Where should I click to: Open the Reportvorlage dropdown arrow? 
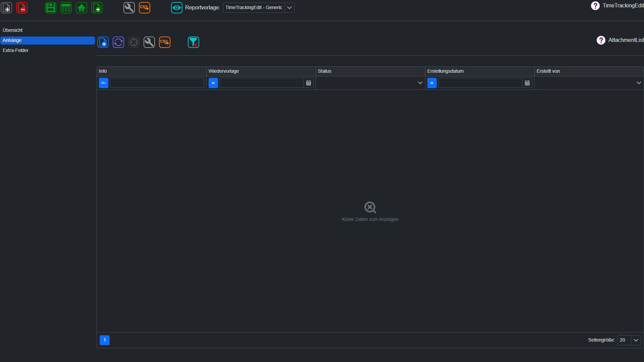click(x=289, y=8)
